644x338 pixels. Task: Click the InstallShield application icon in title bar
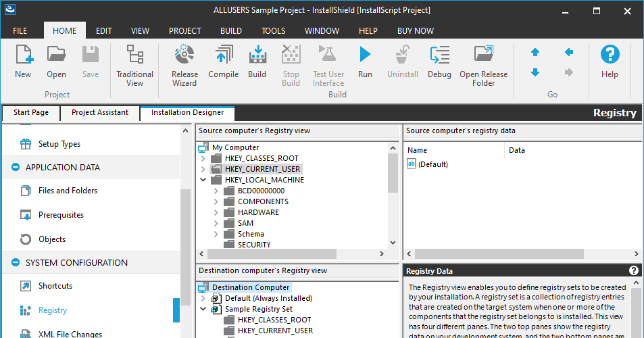pyautogui.click(x=10, y=9)
